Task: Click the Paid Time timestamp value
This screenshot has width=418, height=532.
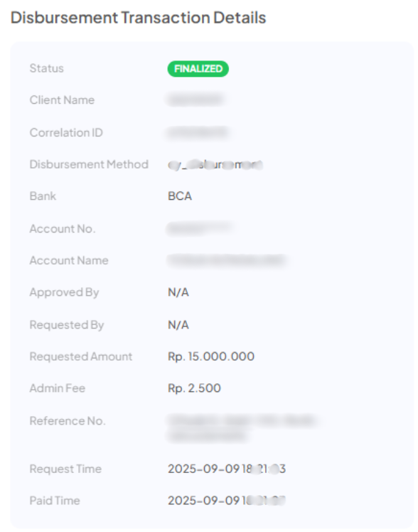Action: tap(227, 501)
